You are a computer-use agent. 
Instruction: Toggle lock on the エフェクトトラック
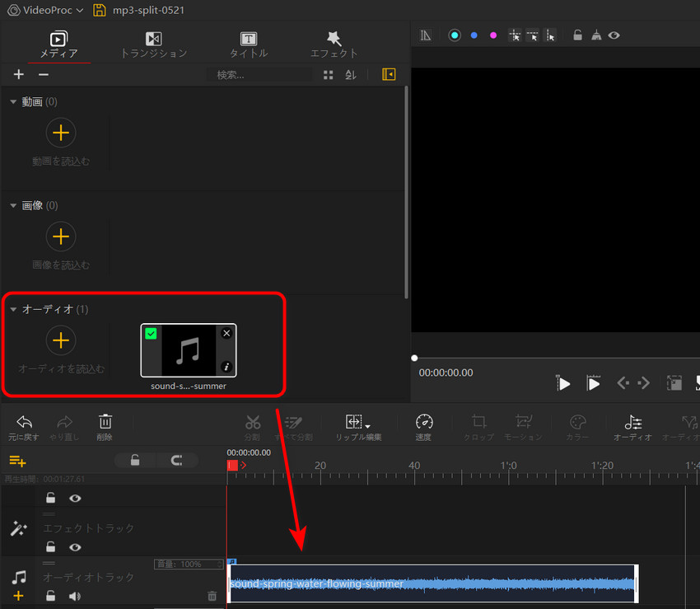[x=50, y=547]
